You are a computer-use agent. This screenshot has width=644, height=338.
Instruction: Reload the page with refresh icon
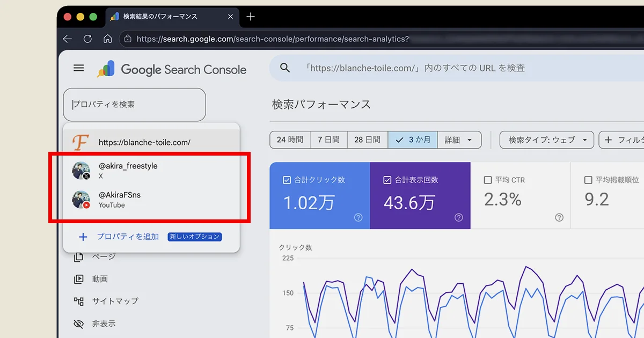[x=87, y=39]
